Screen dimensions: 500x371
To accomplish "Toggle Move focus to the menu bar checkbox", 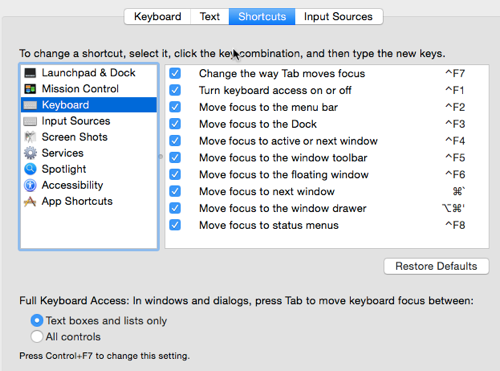I will coord(175,107).
